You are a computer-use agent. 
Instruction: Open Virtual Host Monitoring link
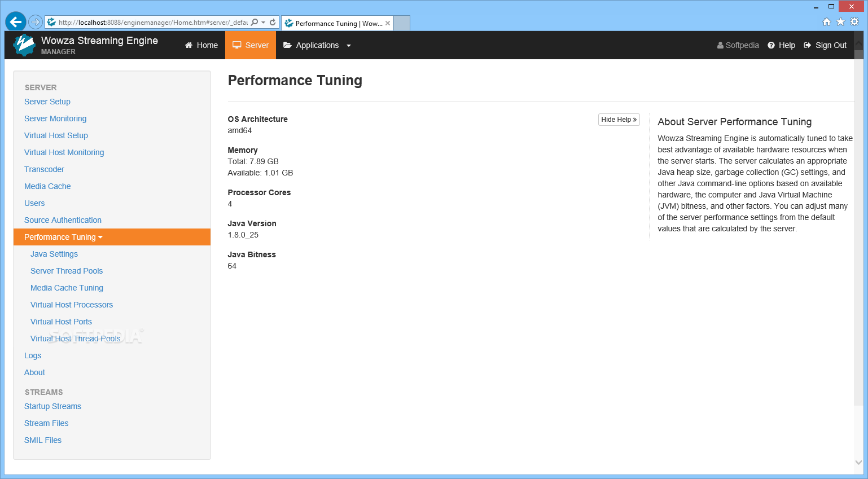(x=64, y=152)
